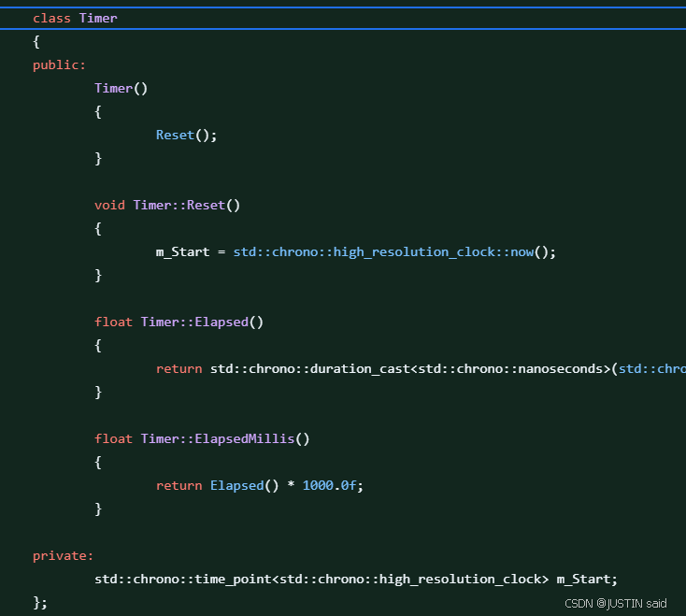Click the 1000.0f numeric literal
Image resolution: width=686 pixels, height=616 pixels.
pyautogui.click(x=330, y=485)
